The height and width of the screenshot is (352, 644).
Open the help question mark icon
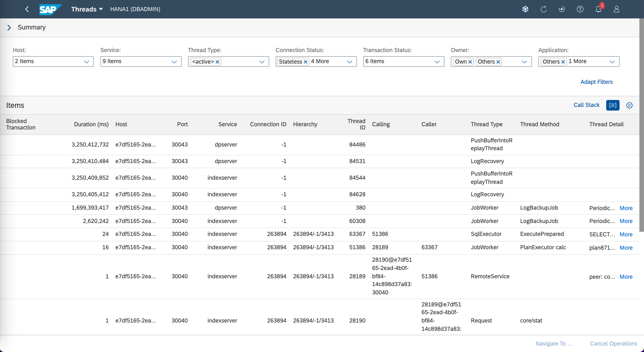(580, 9)
